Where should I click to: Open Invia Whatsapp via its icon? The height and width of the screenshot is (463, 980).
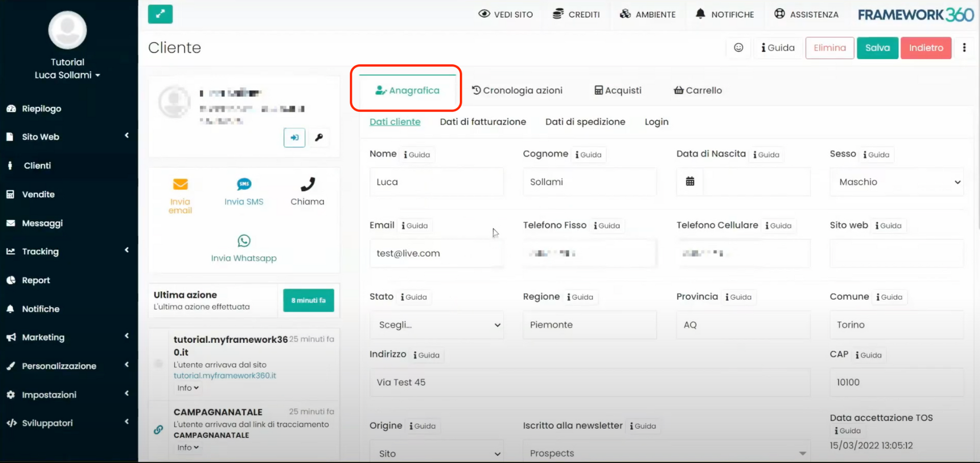tap(244, 241)
